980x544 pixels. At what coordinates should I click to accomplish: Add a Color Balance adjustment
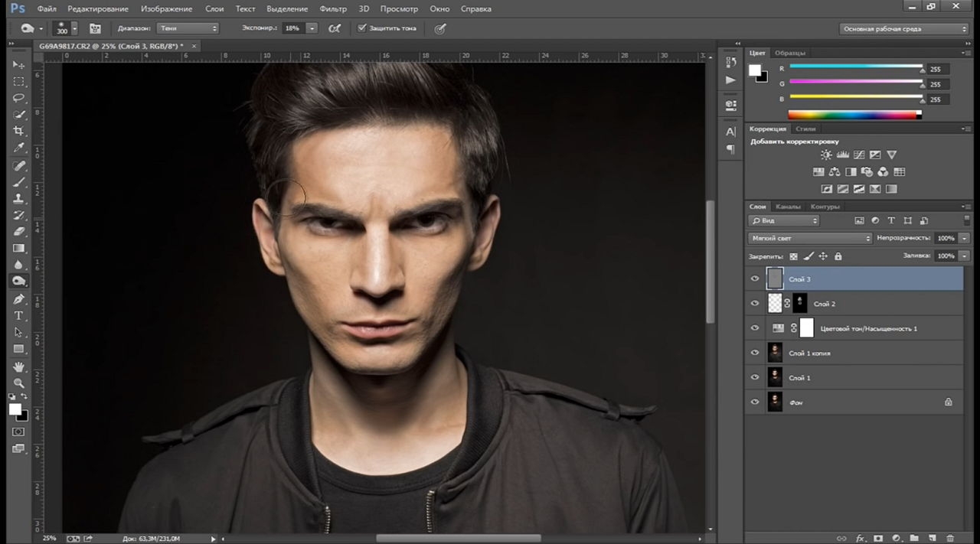tap(835, 172)
